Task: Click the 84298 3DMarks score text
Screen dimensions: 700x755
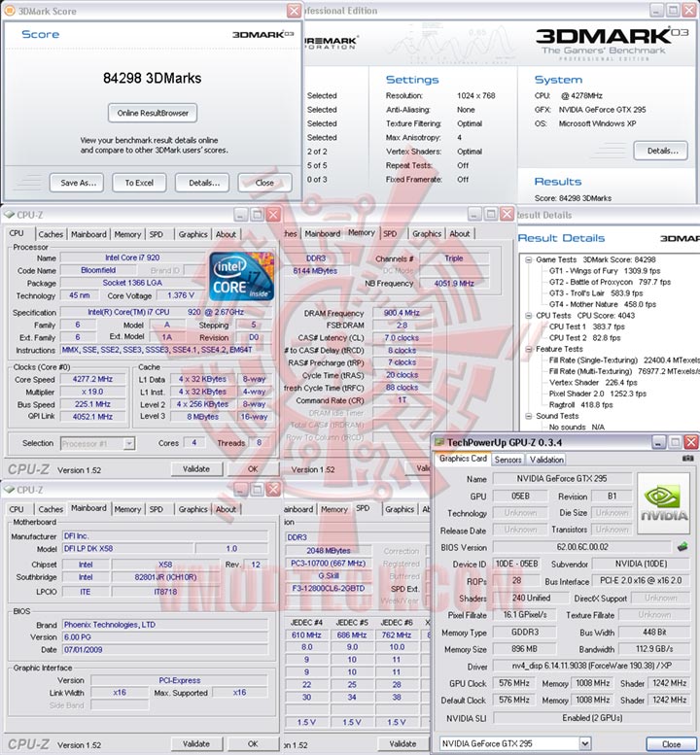Action: pos(153,78)
